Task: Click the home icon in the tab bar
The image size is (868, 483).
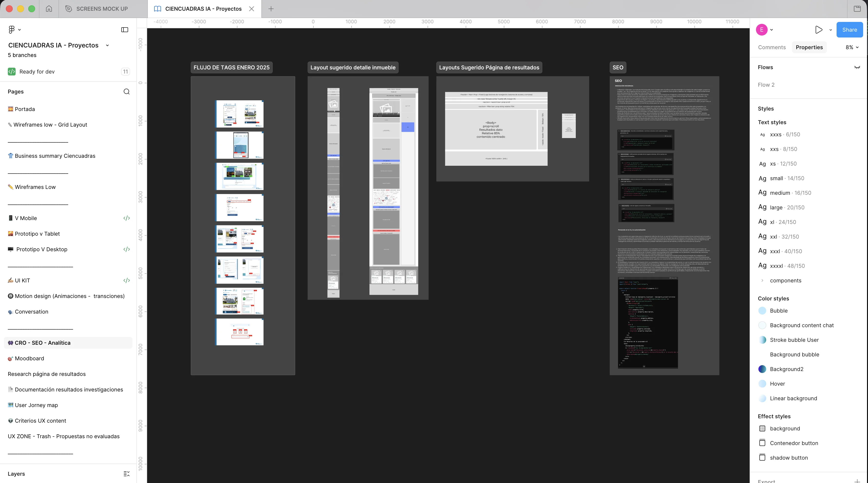Action: (x=49, y=9)
